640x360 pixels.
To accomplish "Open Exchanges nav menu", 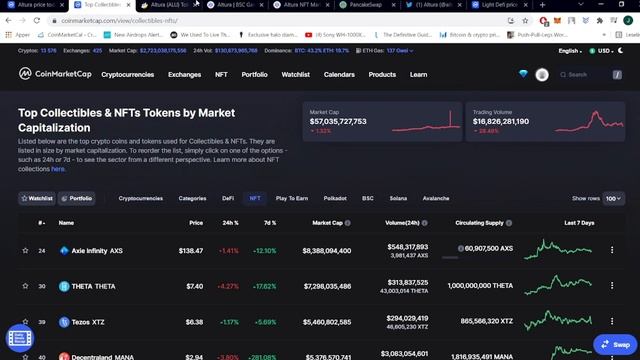I will pyautogui.click(x=184, y=75).
